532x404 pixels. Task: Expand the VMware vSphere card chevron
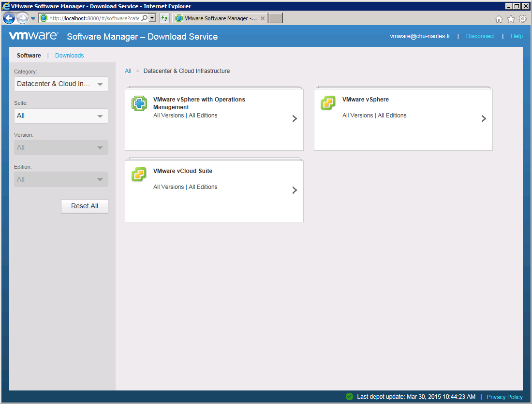[484, 119]
